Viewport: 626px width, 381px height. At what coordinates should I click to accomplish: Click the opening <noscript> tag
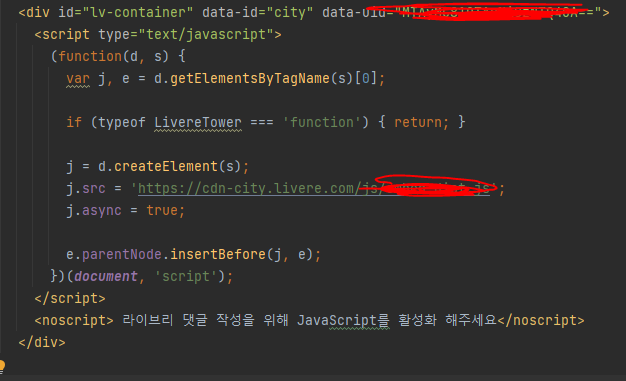click(74, 320)
